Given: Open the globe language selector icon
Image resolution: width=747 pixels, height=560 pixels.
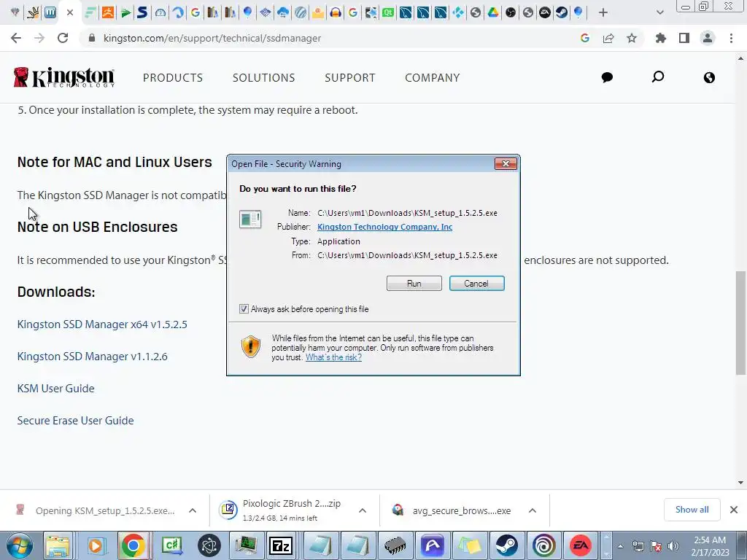Looking at the screenshot, I should click(709, 77).
